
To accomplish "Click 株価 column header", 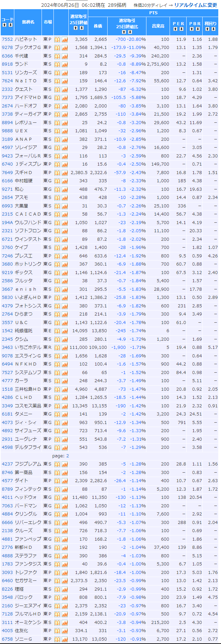I will [x=98, y=26].
